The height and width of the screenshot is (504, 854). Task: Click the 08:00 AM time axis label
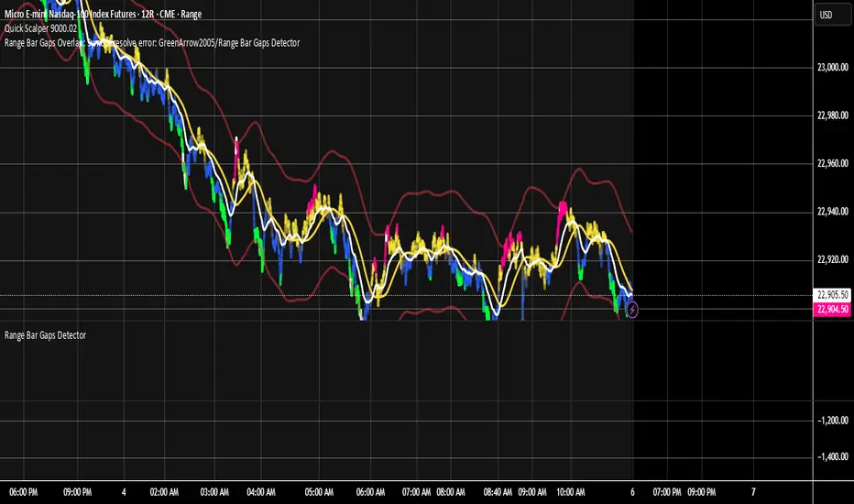tap(451, 492)
